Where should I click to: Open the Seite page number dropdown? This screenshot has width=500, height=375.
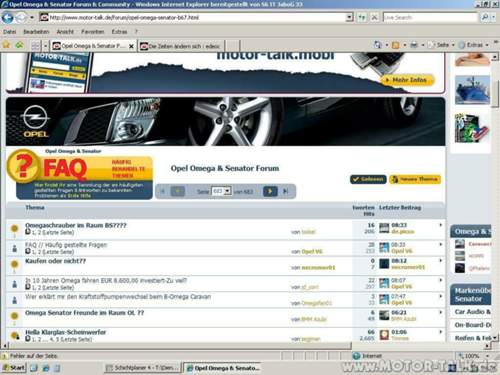[x=221, y=191]
